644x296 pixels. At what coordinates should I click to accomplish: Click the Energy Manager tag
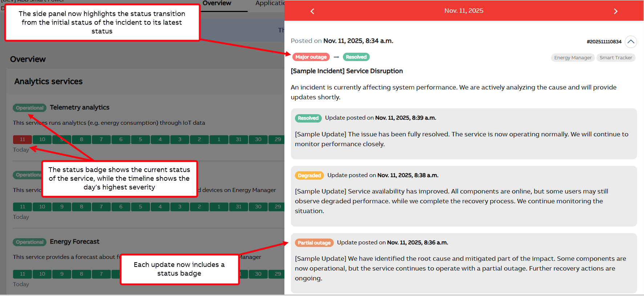click(572, 58)
